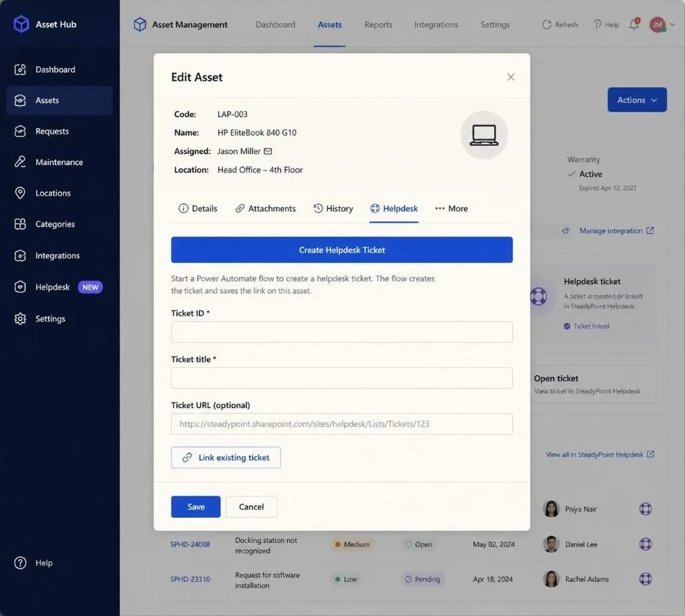
Task: Click the Ticket linked status
Action: point(586,326)
